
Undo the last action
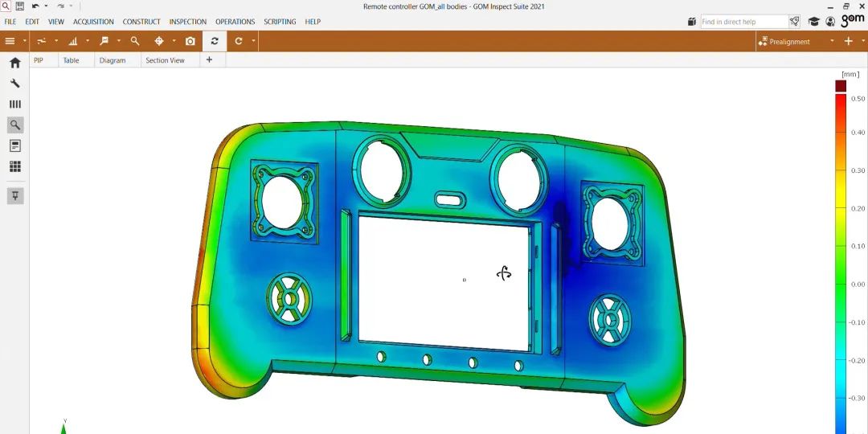click(x=35, y=6)
